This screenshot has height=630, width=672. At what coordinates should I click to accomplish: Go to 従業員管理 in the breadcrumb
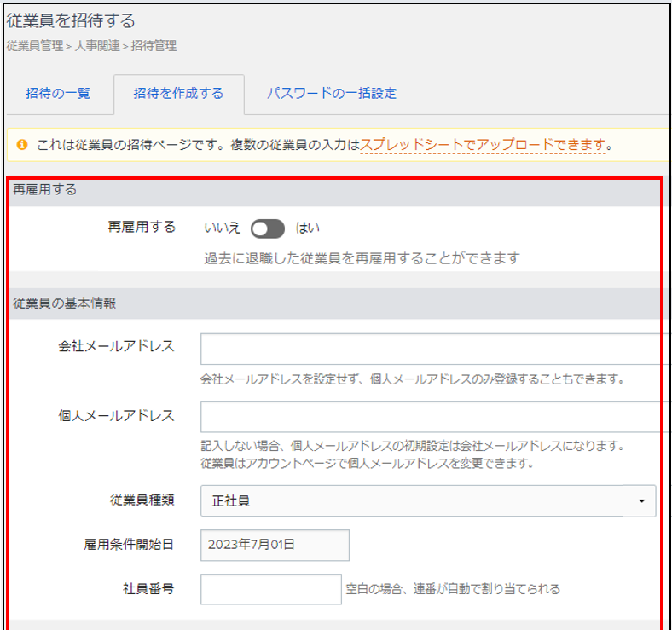pos(34,46)
